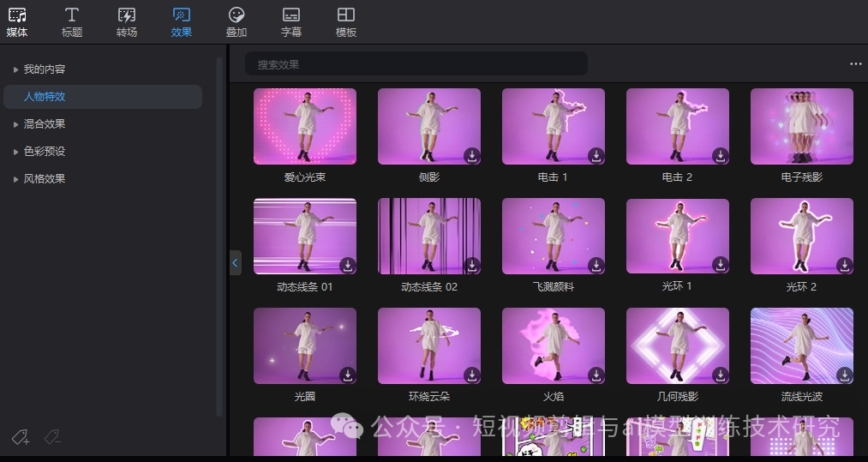Open the 叠加 (Overlay) tab

(x=236, y=22)
